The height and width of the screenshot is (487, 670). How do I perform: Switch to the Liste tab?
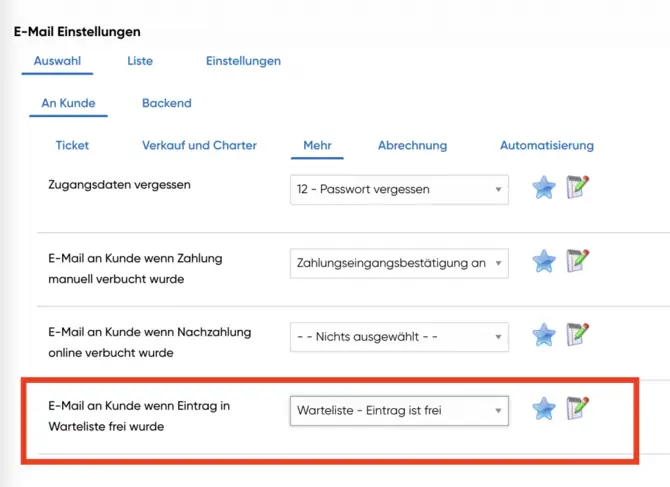point(140,61)
